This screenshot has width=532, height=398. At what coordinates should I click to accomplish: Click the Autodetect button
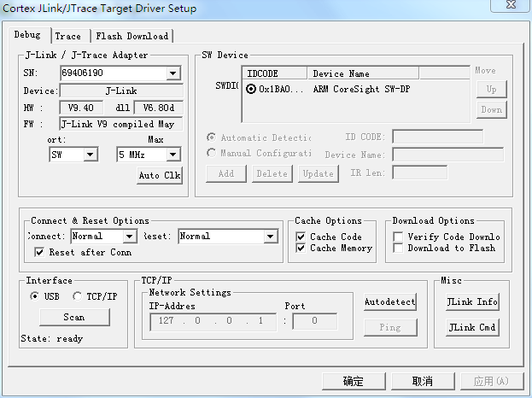click(x=390, y=302)
